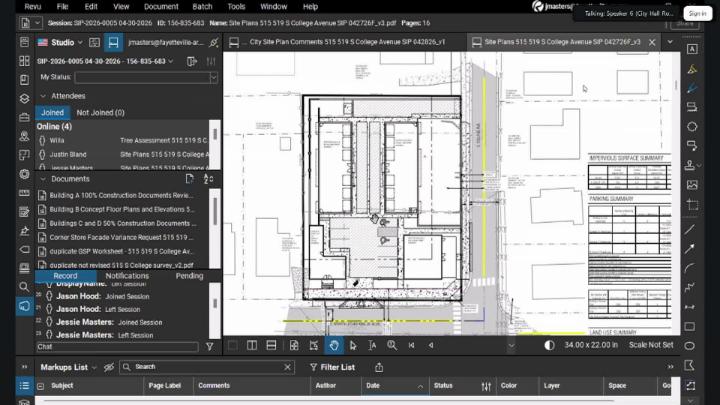Open duplicate GSP Worksheet document
Viewport: 720px width, 405px height.
coord(122,252)
